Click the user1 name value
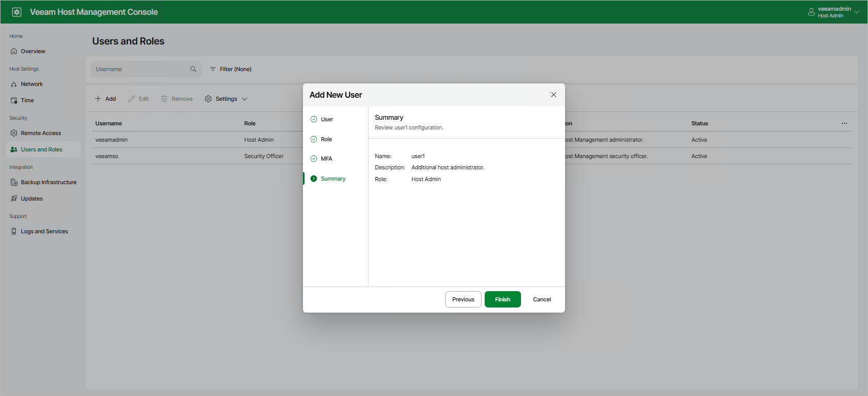Screen dimensions: 868x396 point(418,156)
